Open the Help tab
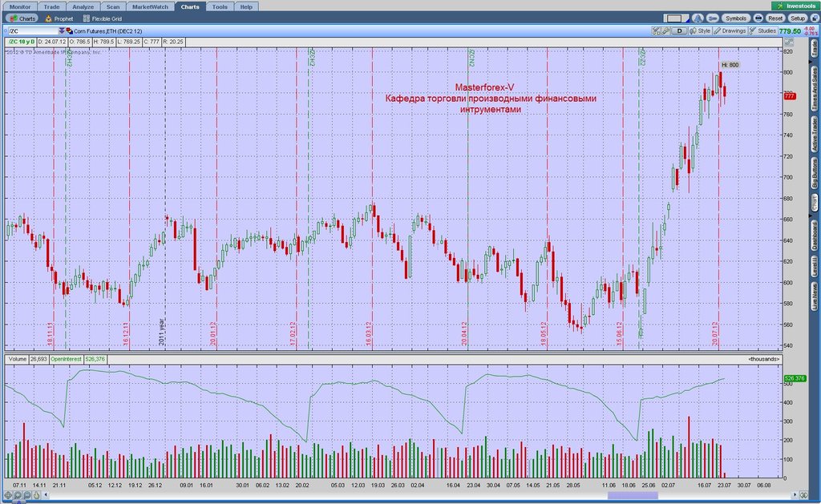Screen dimensions: 821x504 click(x=246, y=6)
